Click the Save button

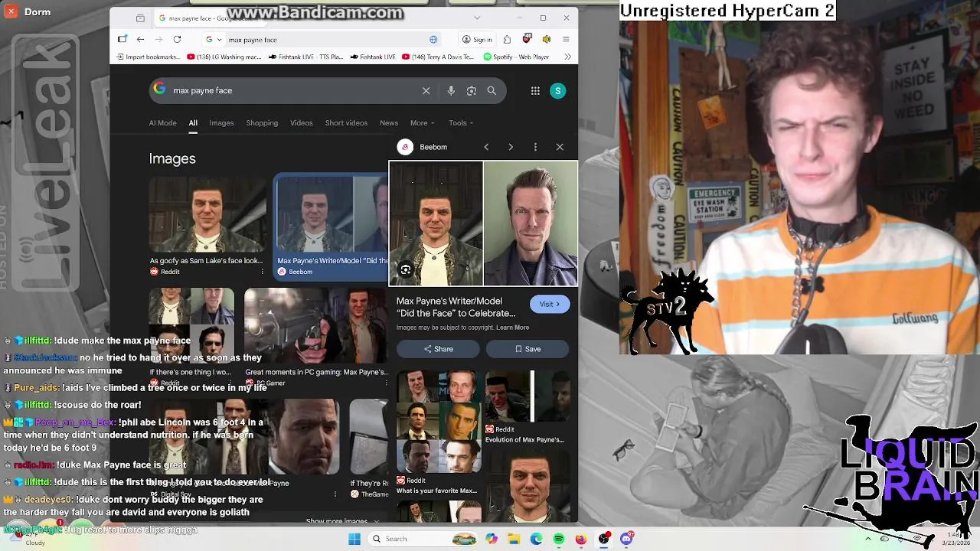[528, 349]
